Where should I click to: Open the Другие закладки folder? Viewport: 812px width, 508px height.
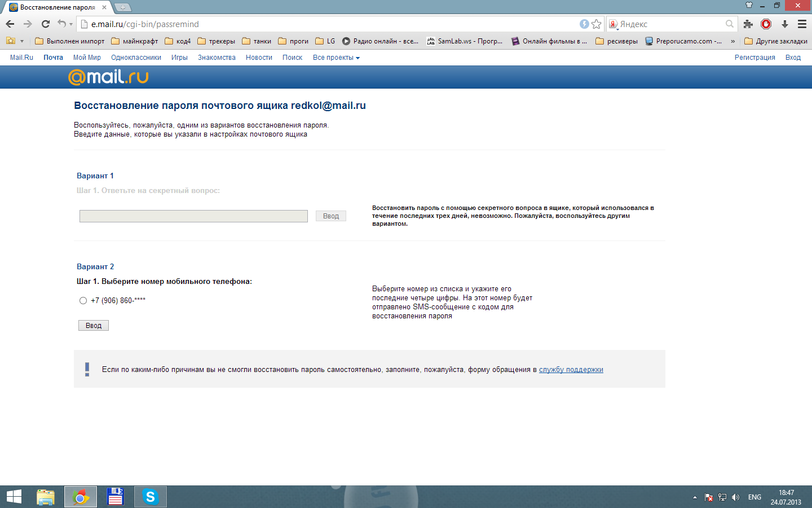coord(776,41)
